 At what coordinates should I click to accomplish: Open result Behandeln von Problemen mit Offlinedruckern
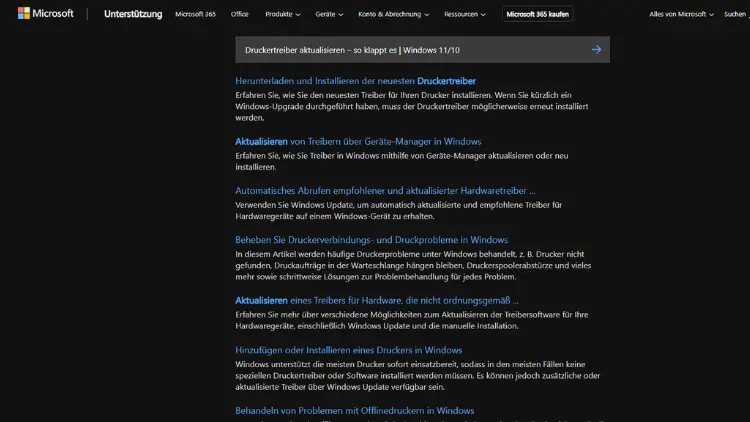click(355, 411)
